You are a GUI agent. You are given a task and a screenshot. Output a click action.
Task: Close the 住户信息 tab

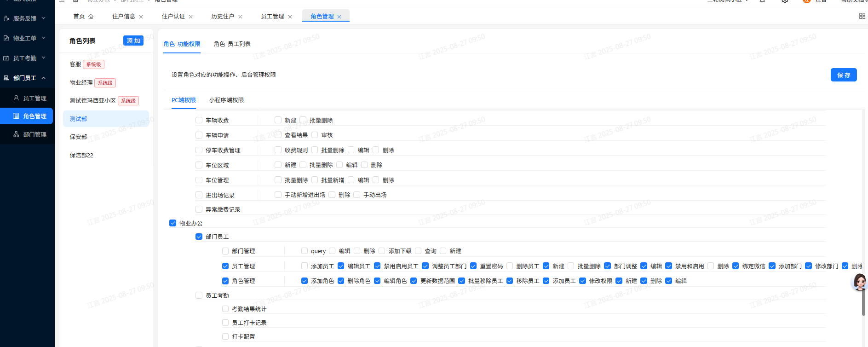(141, 17)
